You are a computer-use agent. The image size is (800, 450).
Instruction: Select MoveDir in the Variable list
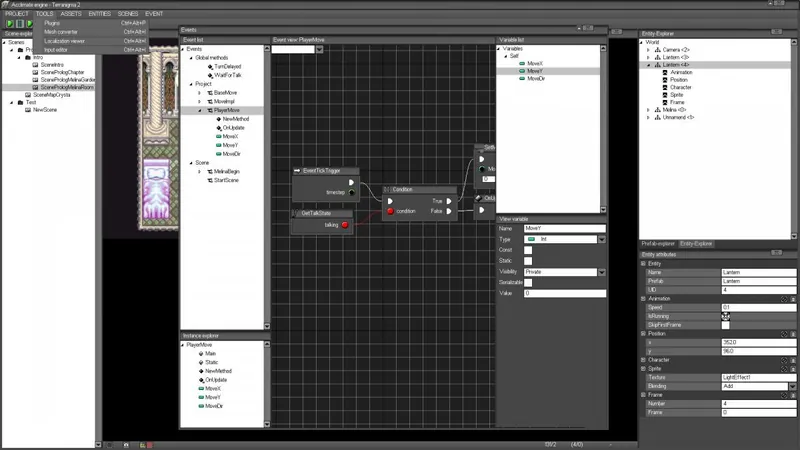pos(536,79)
